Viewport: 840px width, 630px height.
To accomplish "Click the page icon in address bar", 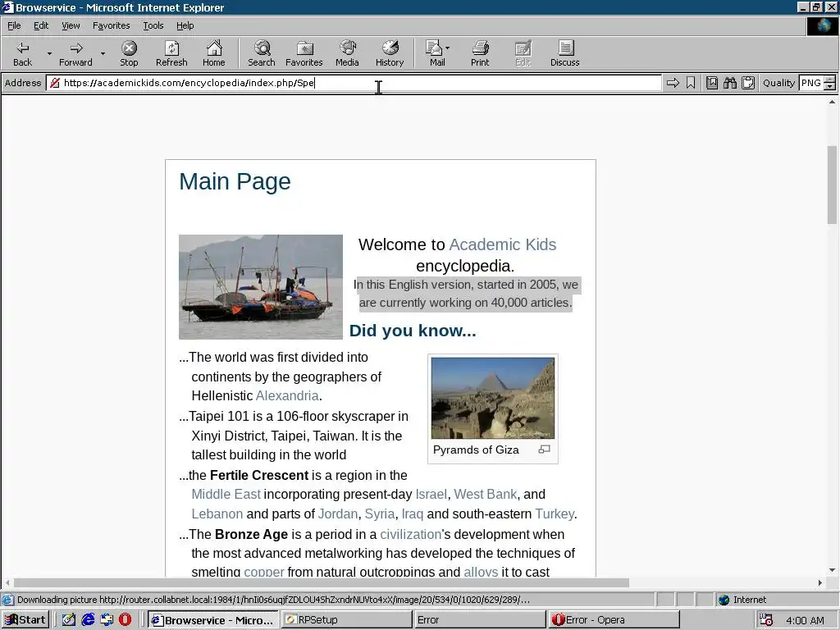I will point(55,83).
